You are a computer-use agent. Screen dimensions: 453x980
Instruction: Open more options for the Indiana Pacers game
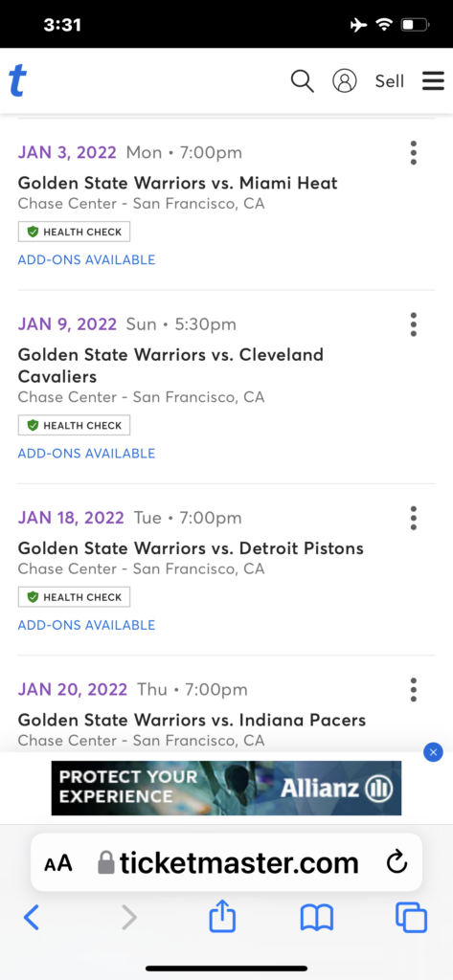coord(413,690)
